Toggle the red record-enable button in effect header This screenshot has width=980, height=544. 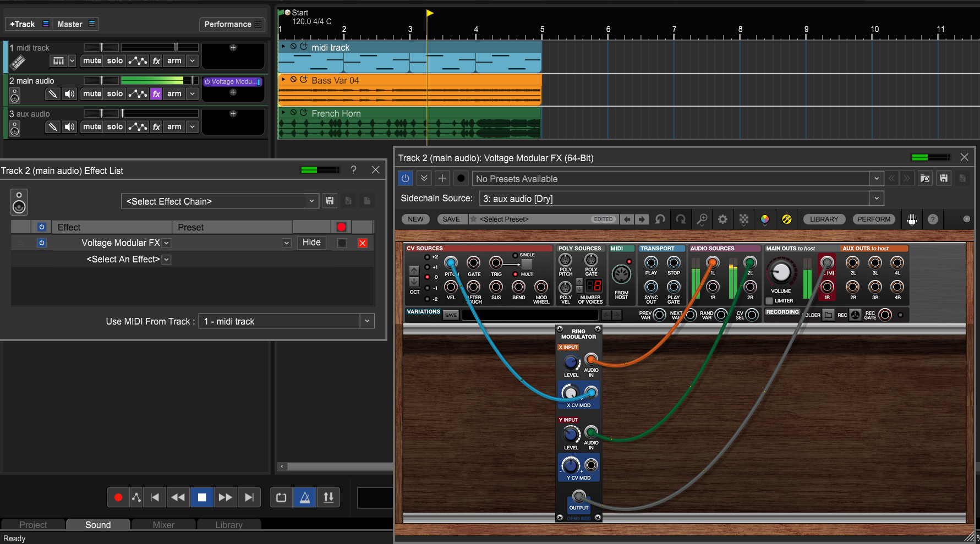pyautogui.click(x=341, y=227)
